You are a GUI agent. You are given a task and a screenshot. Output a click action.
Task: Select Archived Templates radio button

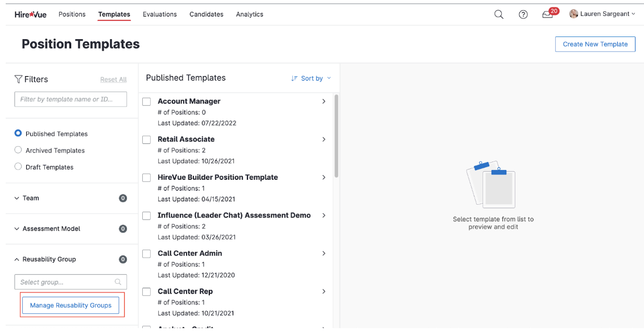pos(18,150)
